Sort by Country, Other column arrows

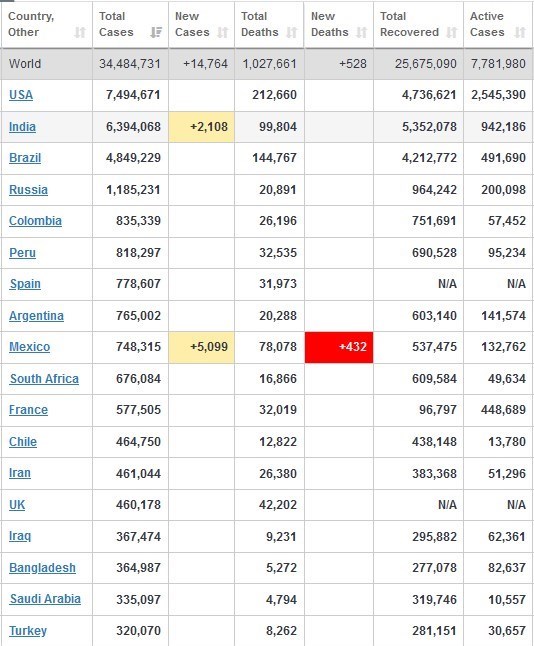click(80, 32)
